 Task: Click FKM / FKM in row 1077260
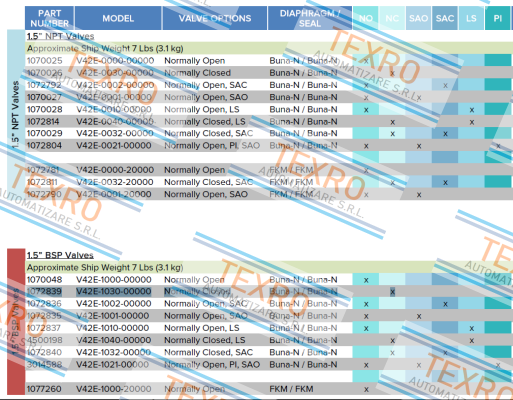(291, 389)
